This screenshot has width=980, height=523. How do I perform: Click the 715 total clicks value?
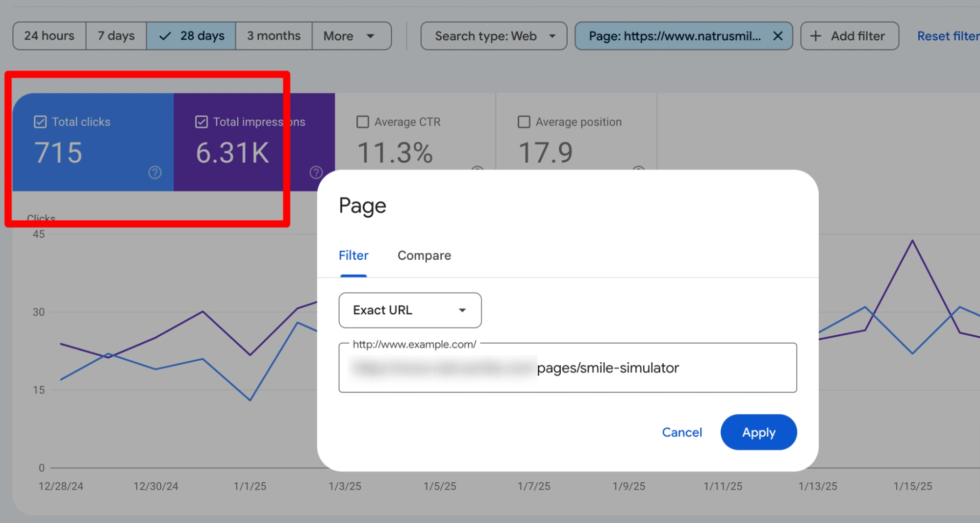58,152
